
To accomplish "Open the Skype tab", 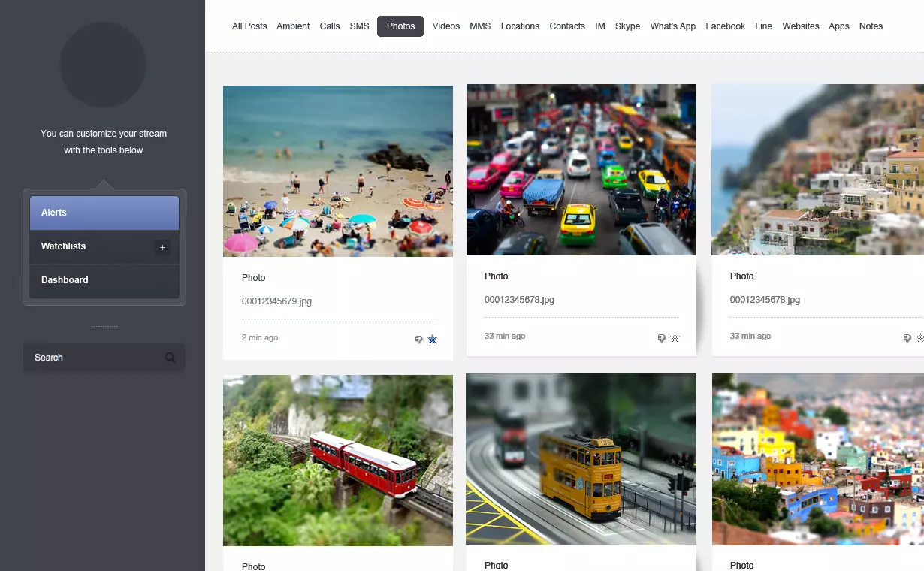I will pyautogui.click(x=627, y=26).
